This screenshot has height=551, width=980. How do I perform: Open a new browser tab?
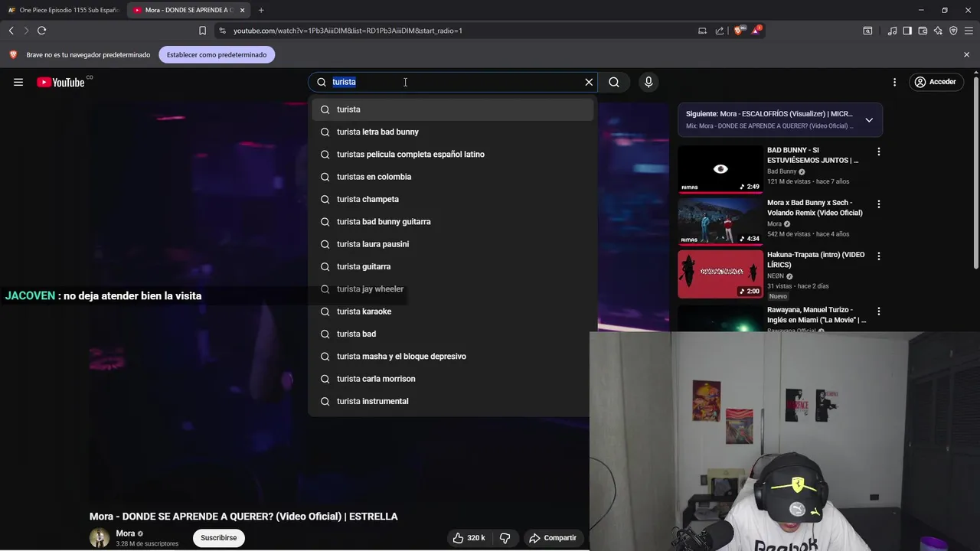(261, 10)
